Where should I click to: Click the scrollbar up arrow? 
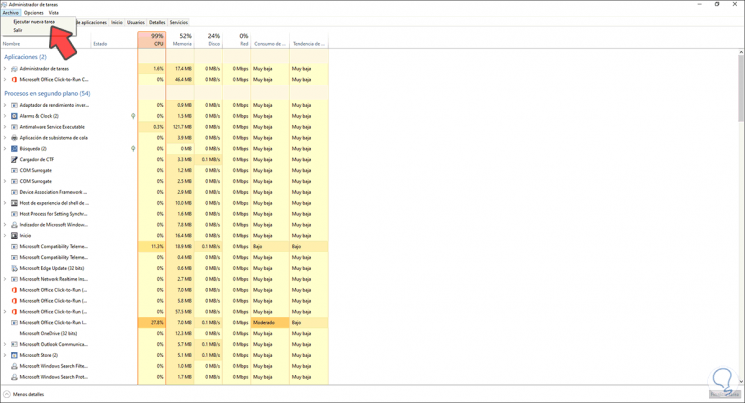[x=741, y=52]
